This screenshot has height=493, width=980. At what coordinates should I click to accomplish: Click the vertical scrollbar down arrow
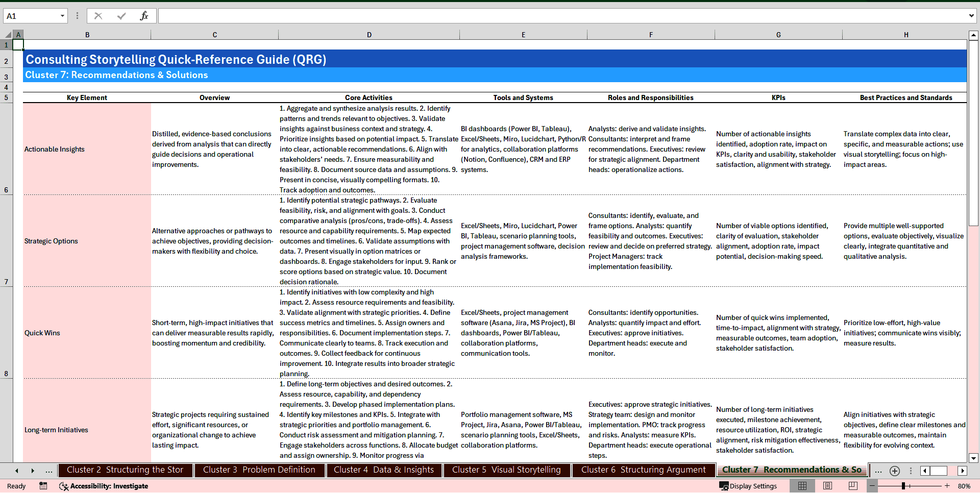(x=974, y=458)
